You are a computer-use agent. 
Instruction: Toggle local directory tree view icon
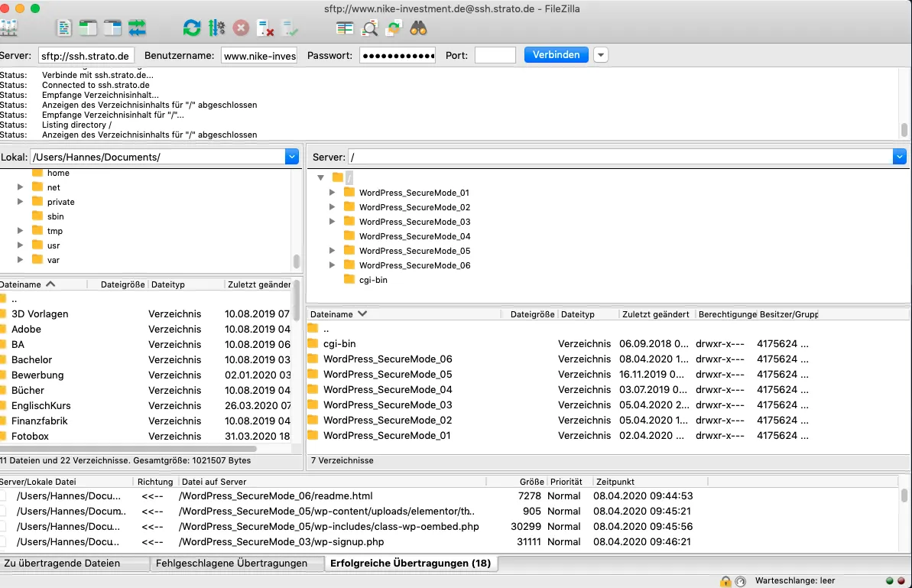pyautogui.click(x=88, y=28)
